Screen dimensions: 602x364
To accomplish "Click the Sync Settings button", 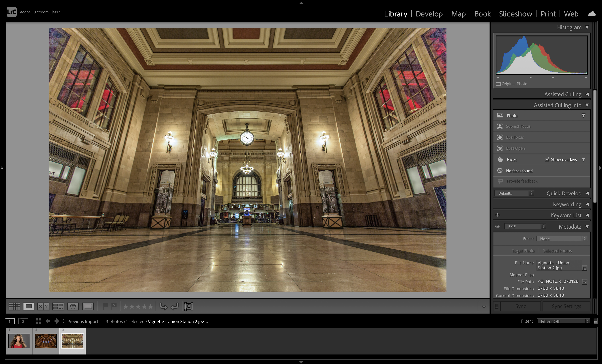I will (566, 306).
